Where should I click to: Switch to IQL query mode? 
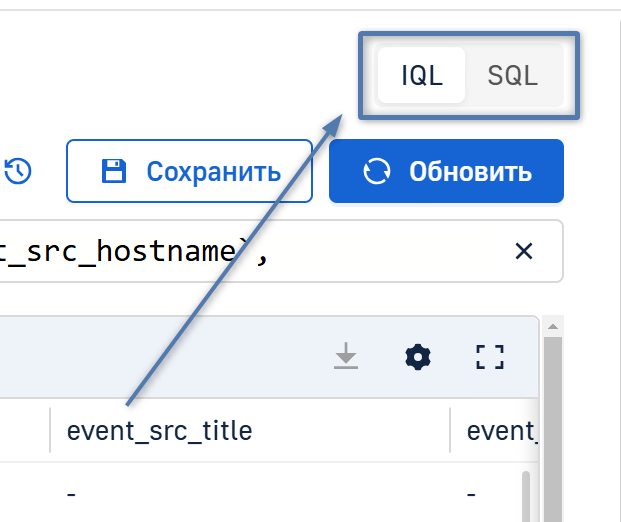click(421, 76)
